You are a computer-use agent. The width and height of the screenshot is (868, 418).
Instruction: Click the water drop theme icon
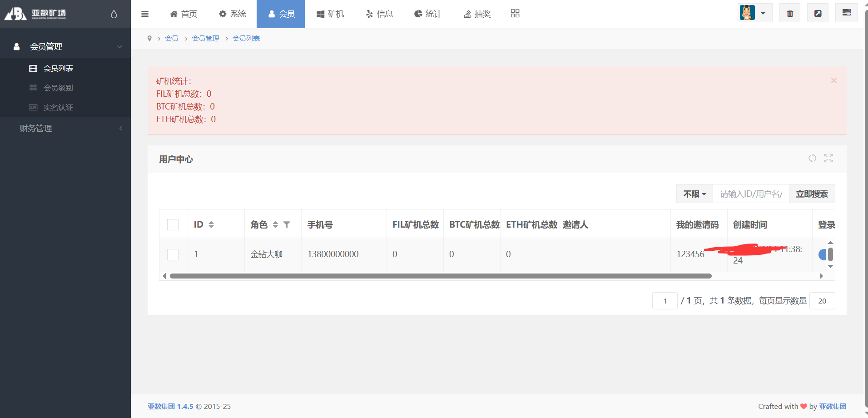click(x=114, y=15)
